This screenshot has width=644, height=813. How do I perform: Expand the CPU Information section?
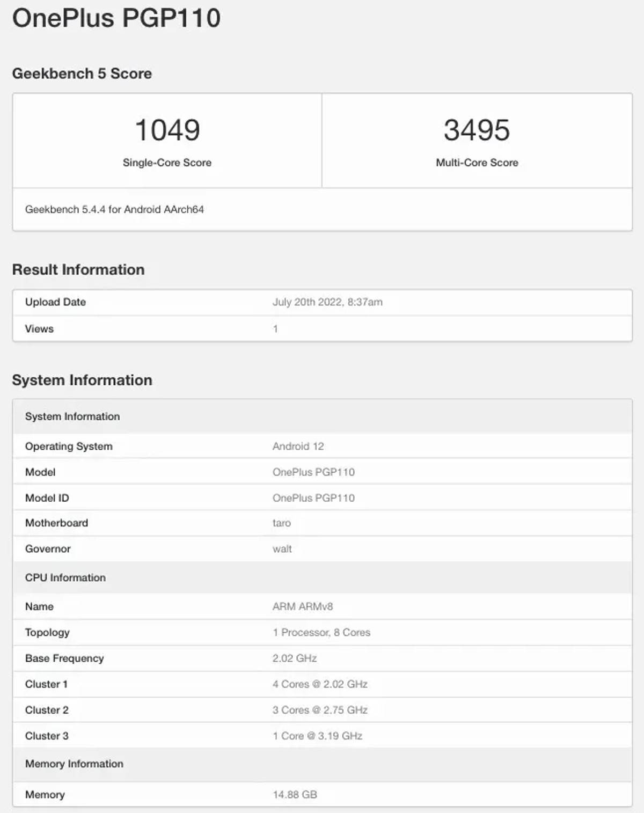(65, 577)
